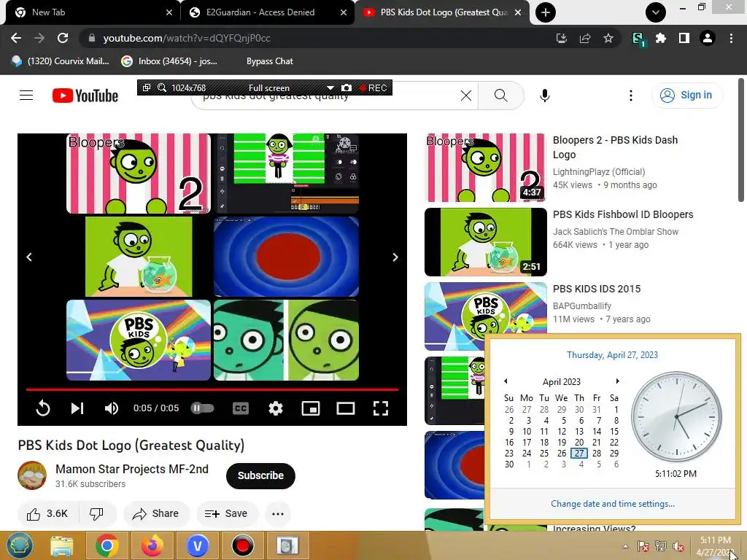This screenshot has width=747, height=560.
Task: Go to next month in calendar
Action: 617,381
